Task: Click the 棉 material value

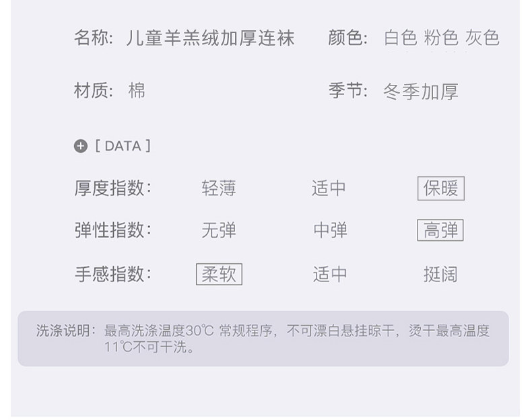Action: [x=137, y=91]
